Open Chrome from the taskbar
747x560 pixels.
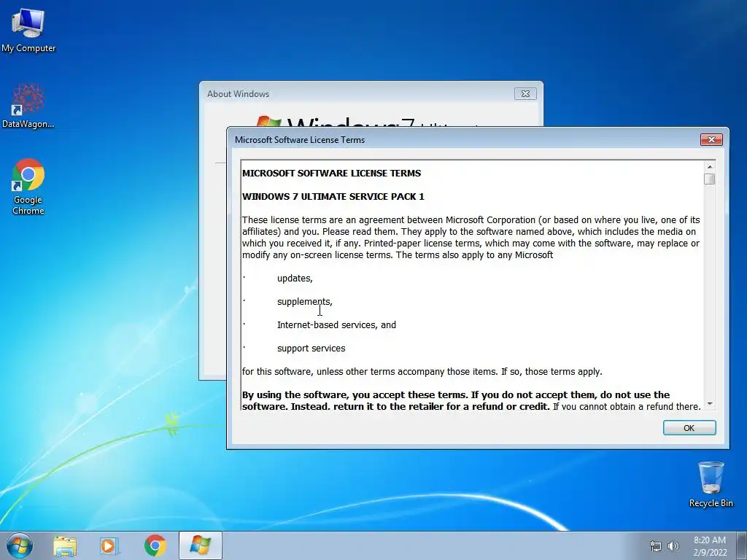[155, 546]
